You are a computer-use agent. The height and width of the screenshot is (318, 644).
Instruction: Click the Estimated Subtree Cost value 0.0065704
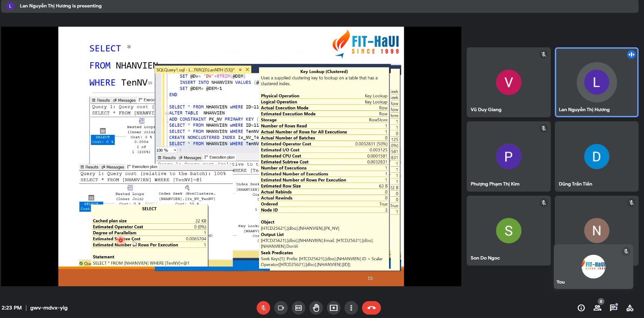click(x=196, y=239)
